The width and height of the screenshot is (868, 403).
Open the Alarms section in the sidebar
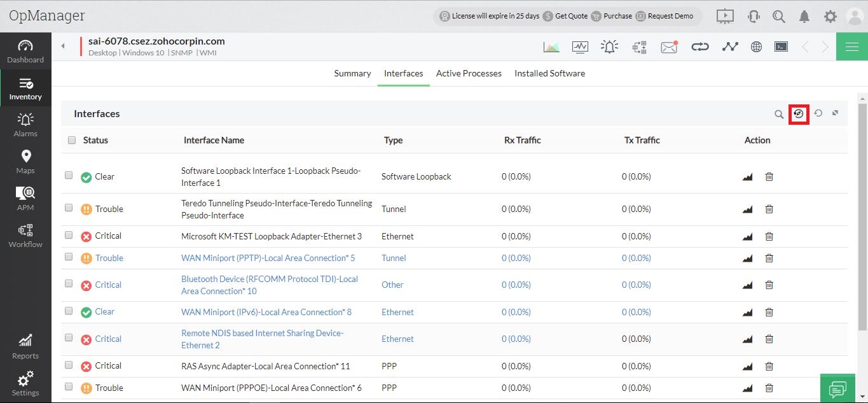tap(25, 124)
